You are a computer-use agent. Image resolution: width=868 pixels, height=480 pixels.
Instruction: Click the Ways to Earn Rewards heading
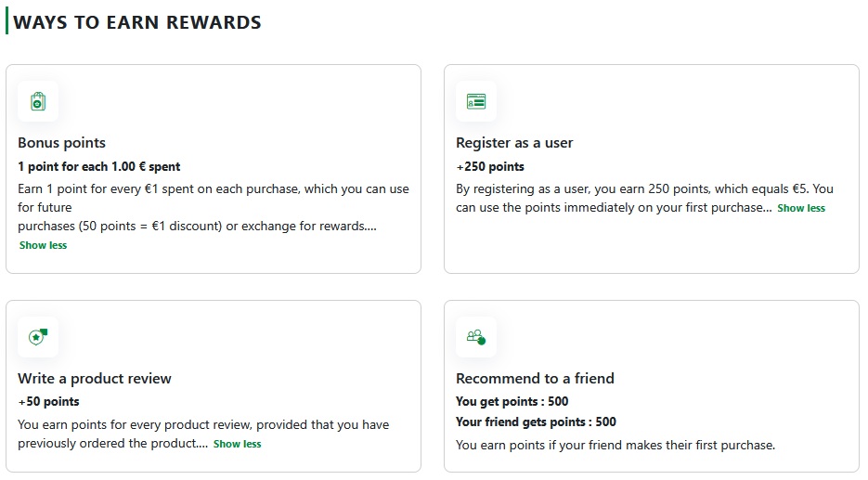pos(137,22)
